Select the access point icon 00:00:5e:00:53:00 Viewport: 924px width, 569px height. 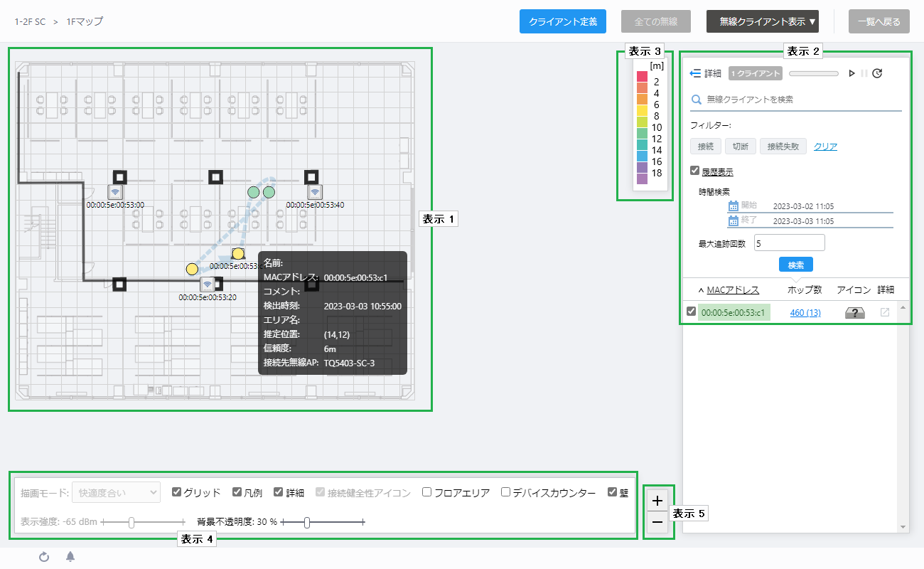[x=115, y=192]
